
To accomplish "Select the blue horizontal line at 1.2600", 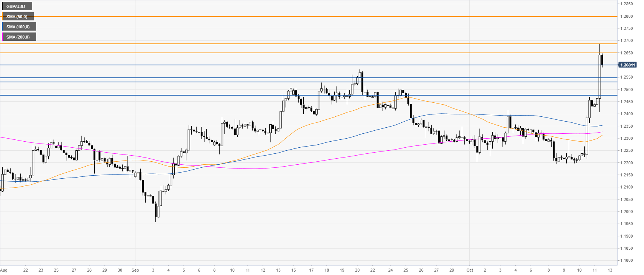I will coord(309,65).
